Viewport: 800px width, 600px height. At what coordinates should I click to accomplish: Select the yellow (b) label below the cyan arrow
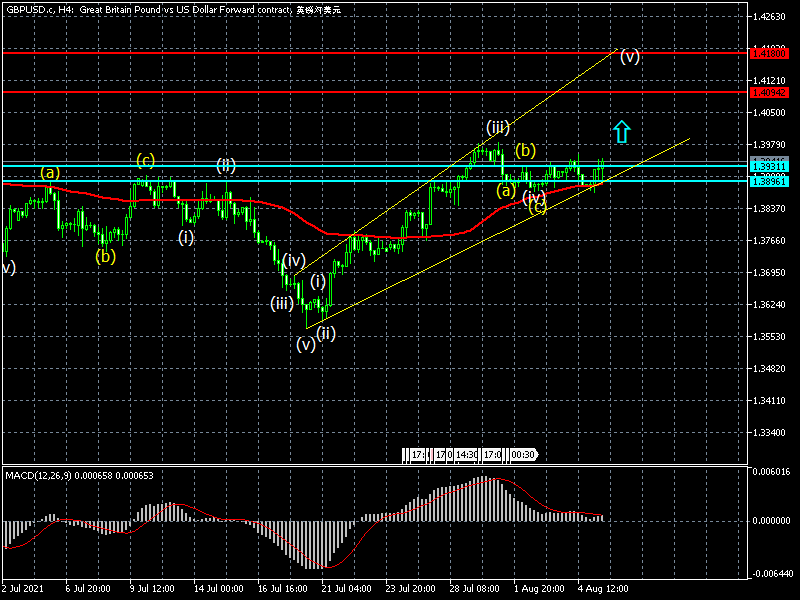tap(526, 151)
